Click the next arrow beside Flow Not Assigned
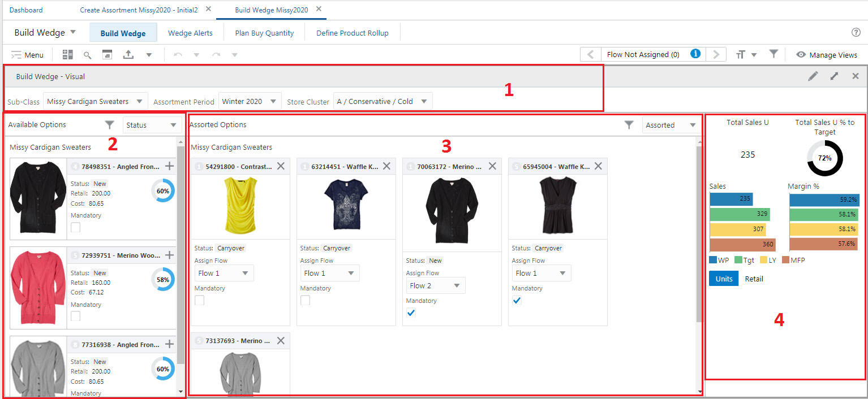The height and width of the screenshot is (399, 868). coord(716,55)
